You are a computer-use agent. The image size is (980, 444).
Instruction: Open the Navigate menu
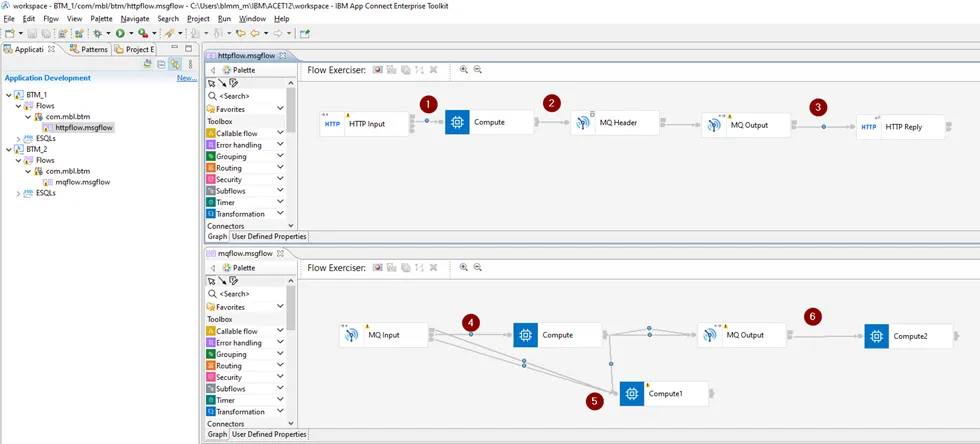[x=135, y=19]
